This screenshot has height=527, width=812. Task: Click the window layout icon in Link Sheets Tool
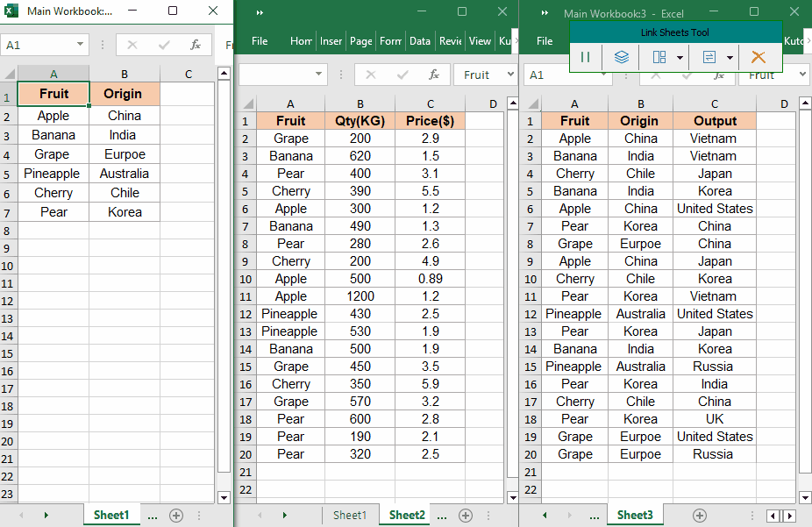coord(659,57)
